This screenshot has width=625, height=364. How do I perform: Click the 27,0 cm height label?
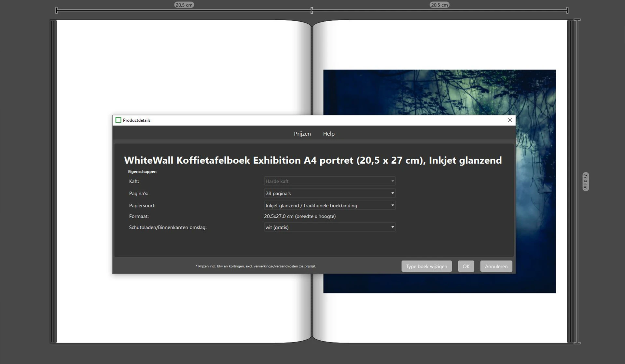(585, 182)
